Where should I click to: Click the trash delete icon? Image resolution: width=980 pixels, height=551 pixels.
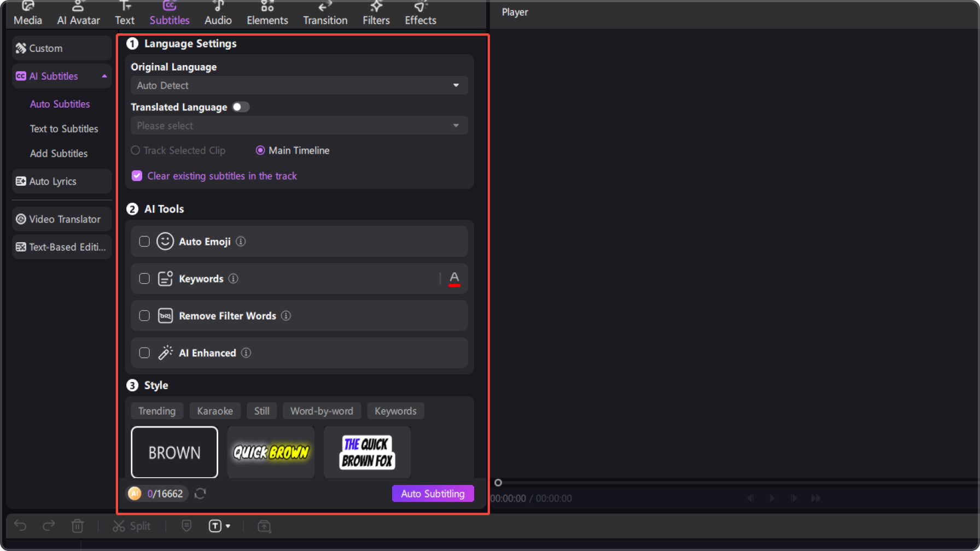click(x=77, y=526)
